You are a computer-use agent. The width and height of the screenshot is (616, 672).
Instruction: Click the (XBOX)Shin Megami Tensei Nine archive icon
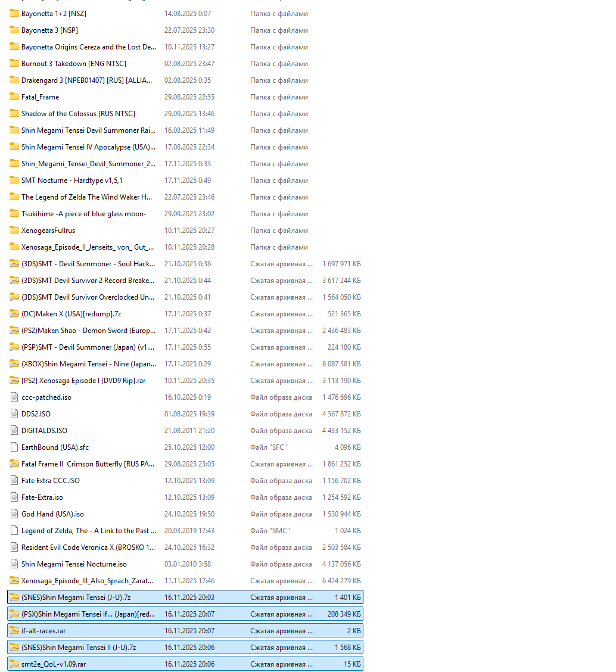pyautogui.click(x=14, y=364)
